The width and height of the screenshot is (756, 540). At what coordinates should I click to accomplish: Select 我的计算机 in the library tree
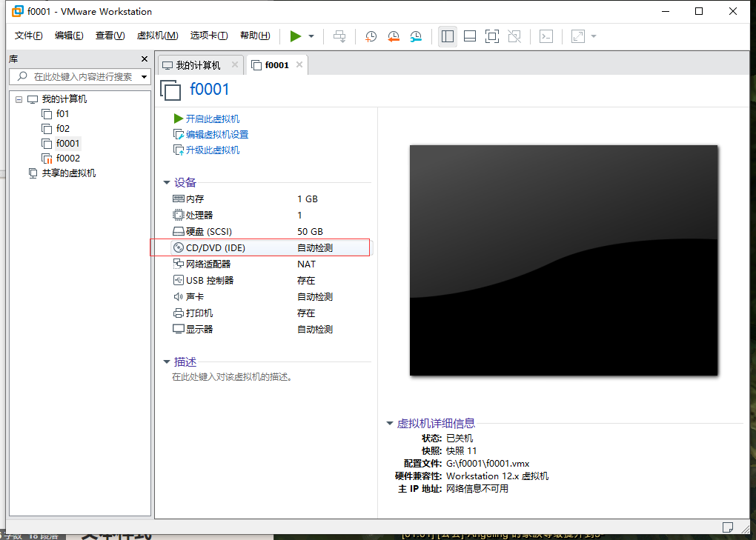pos(64,99)
